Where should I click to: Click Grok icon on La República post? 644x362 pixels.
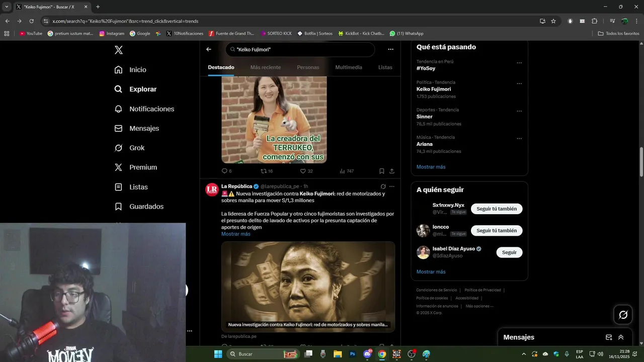coord(383,187)
